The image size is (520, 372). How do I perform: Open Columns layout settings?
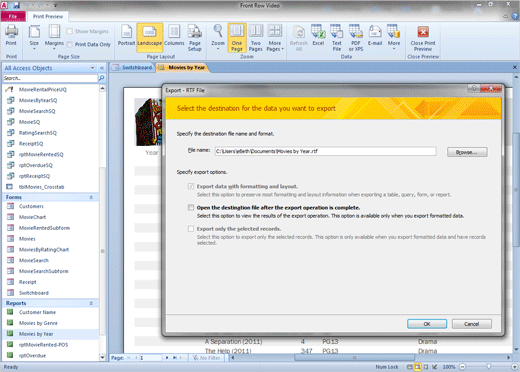[174, 36]
